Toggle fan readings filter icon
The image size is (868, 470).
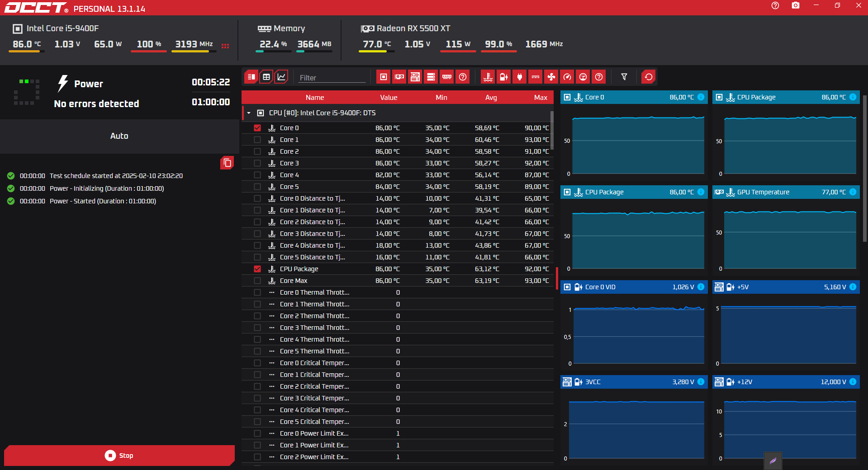[551, 77]
